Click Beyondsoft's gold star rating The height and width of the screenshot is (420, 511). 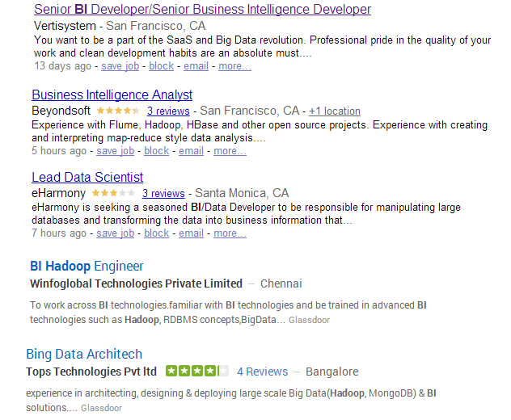[118, 111]
